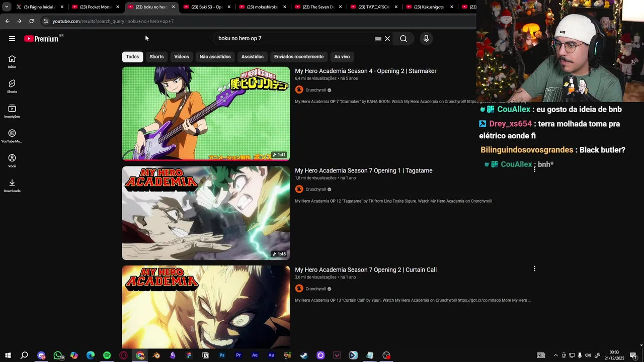Select the Ao vivo filter chip
Image resolution: width=644 pixels, height=362 pixels.
point(342,57)
